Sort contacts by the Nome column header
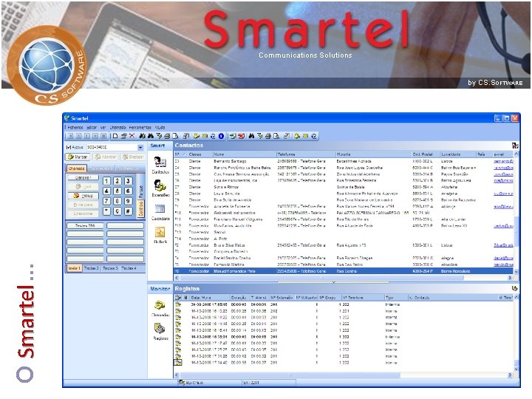The image size is (532, 399). pyautogui.click(x=245, y=154)
